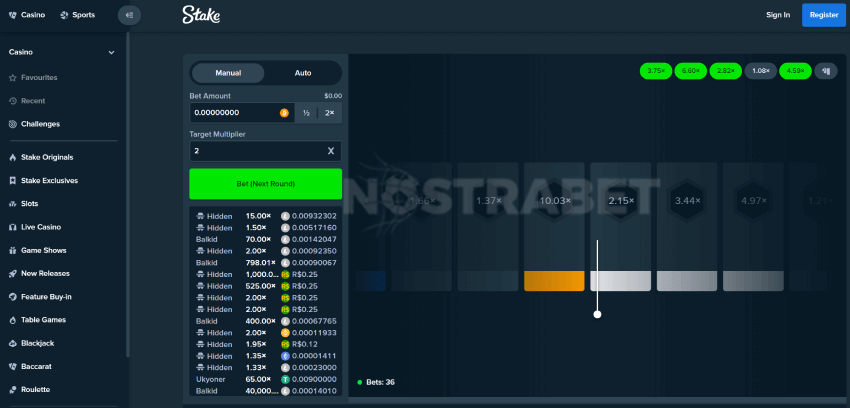Image resolution: width=850 pixels, height=408 pixels.
Task: Open the Blackjack category
Action: 31,343
